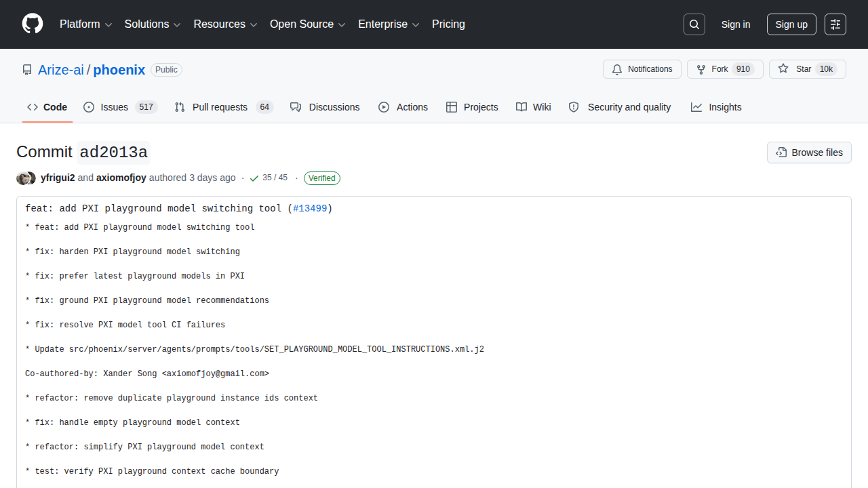Click the Notifications bell icon

click(x=617, y=69)
